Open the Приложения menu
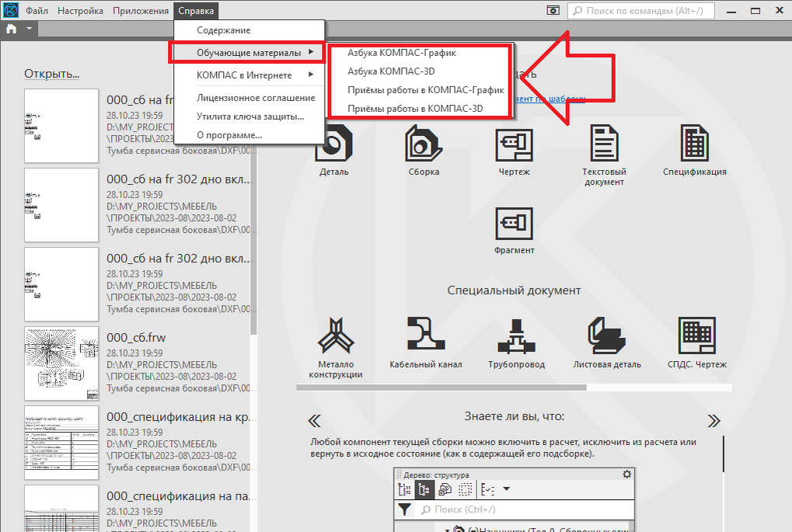The width and height of the screenshot is (792, 532). click(x=141, y=11)
